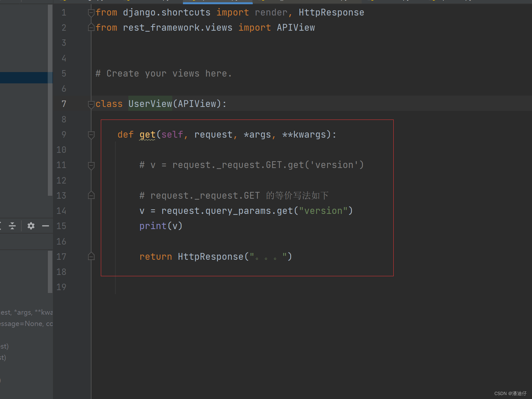Collapse the get method via its fold marker
Viewport: 532px width, 399px height.
[91, 135]
